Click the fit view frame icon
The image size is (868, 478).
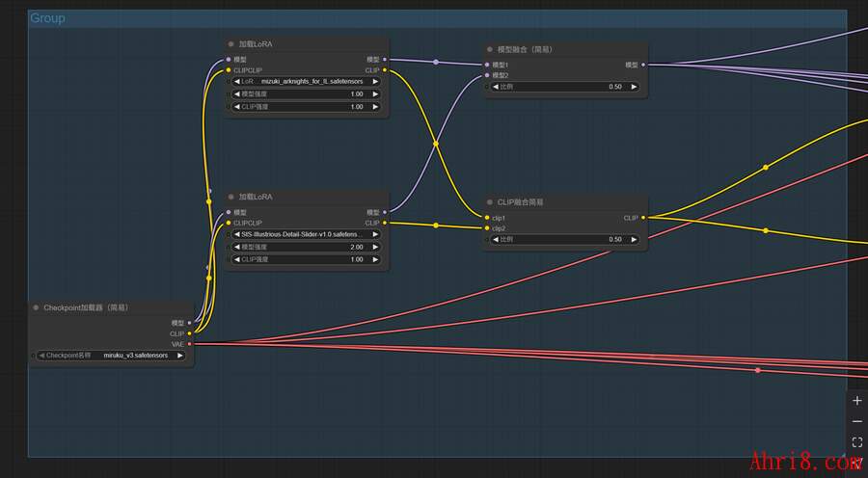pos(857,442)
